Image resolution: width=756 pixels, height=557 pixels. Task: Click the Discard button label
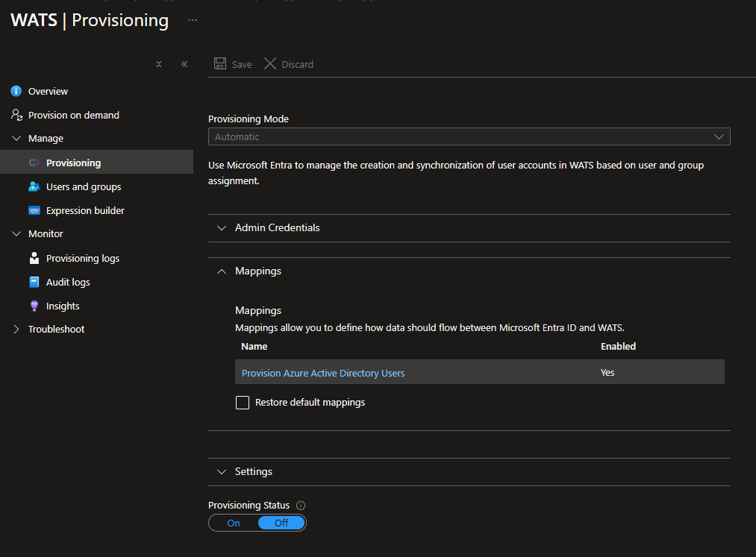tap(298, 65)
